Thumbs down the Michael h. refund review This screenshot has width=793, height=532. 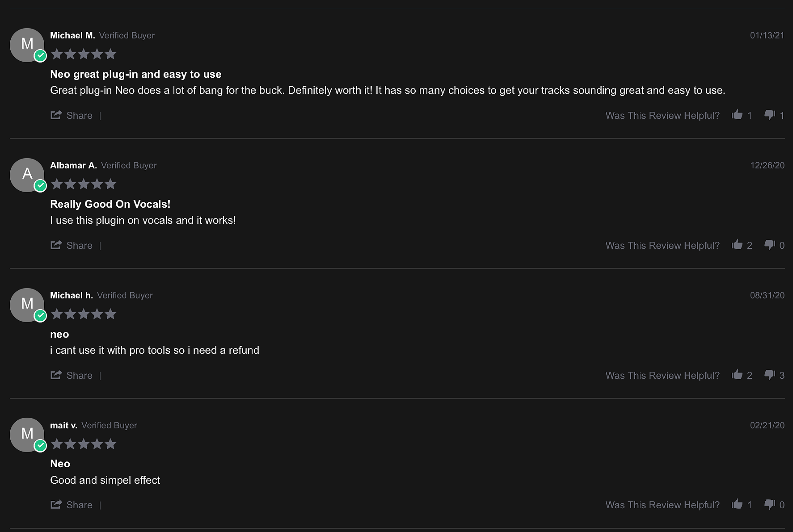pos(770,375)
